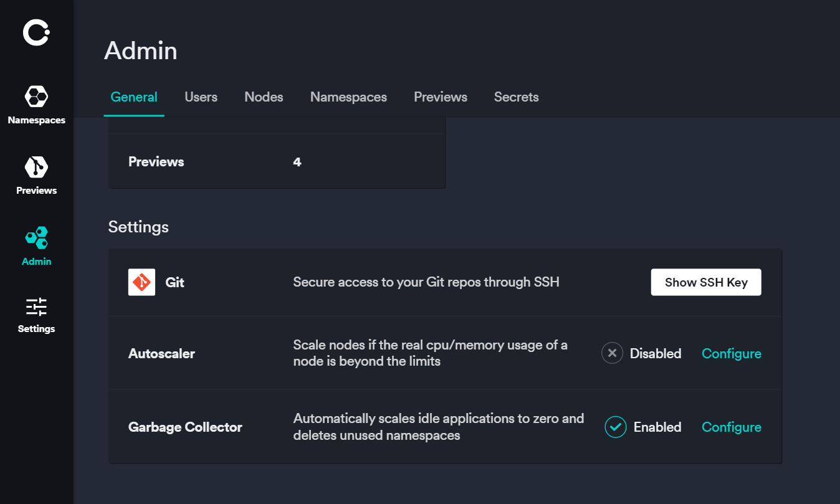Open the Namespaces tab
The width and height of the screenshot is (840, 504).
tap(348, 97)
